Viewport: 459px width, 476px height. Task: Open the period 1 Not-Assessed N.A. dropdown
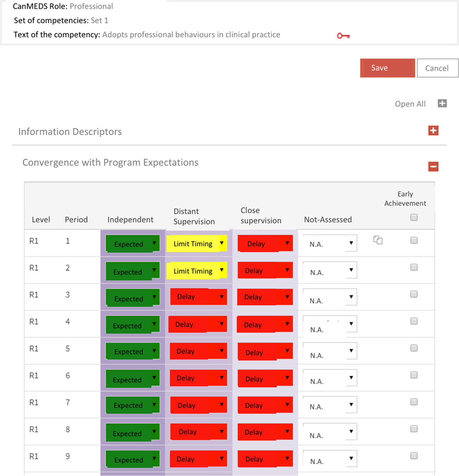pyautogui.click(x=330, y=243)
